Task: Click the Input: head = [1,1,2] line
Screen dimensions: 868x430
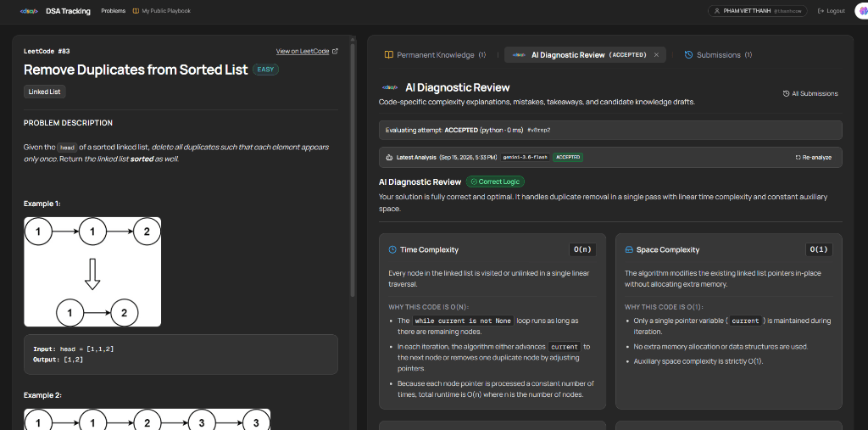Action: click(x=74, y=349)
